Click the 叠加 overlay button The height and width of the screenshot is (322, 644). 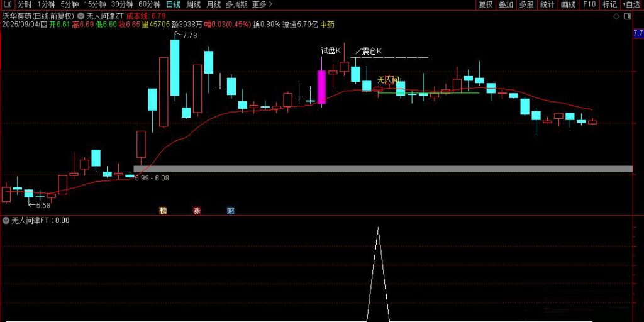point(506,4)
